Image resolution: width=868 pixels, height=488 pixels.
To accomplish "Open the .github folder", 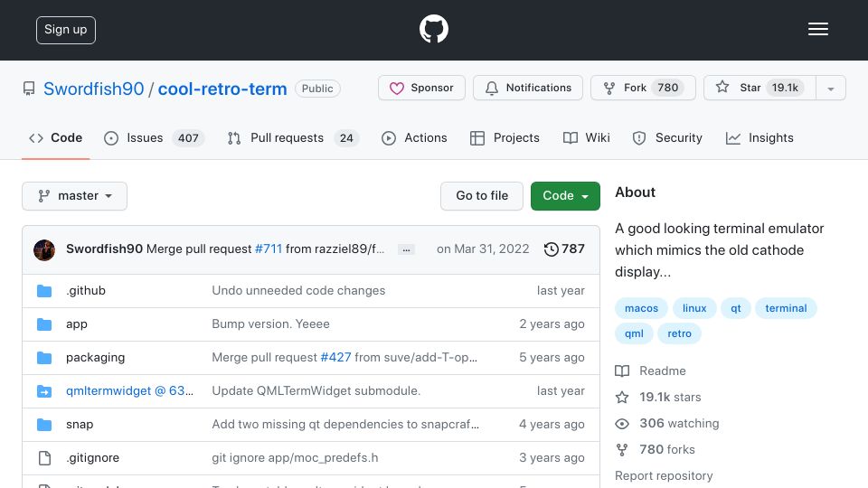I will [86, 290].
